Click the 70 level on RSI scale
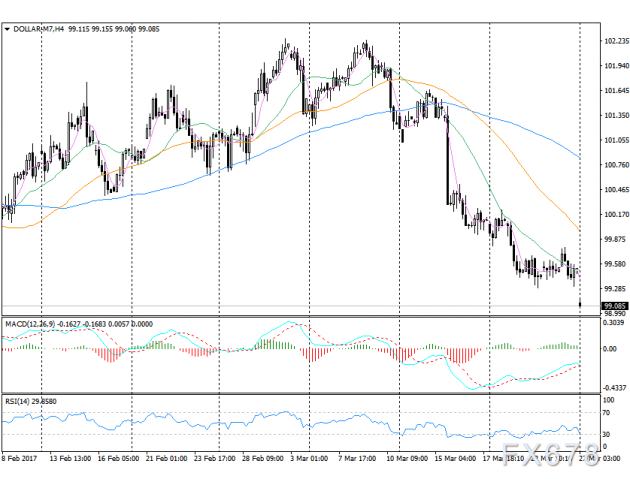630x490 pixels. tap(606, 413)
